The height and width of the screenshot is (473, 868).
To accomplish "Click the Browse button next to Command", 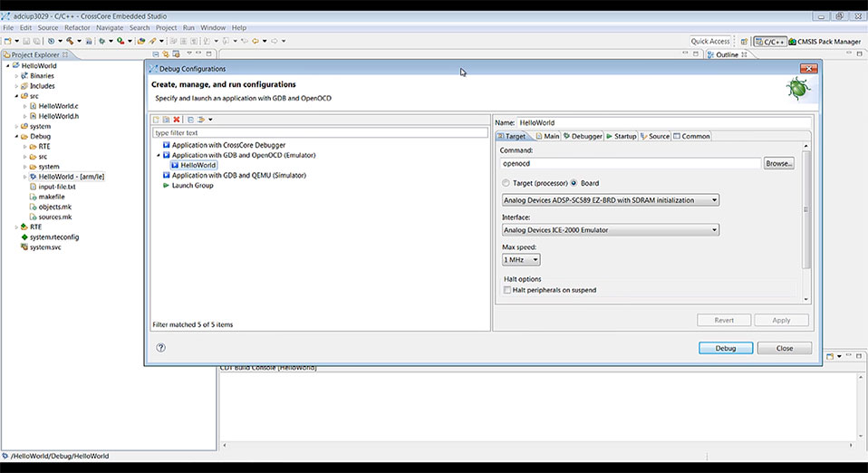I will click(x=779, y=163).
